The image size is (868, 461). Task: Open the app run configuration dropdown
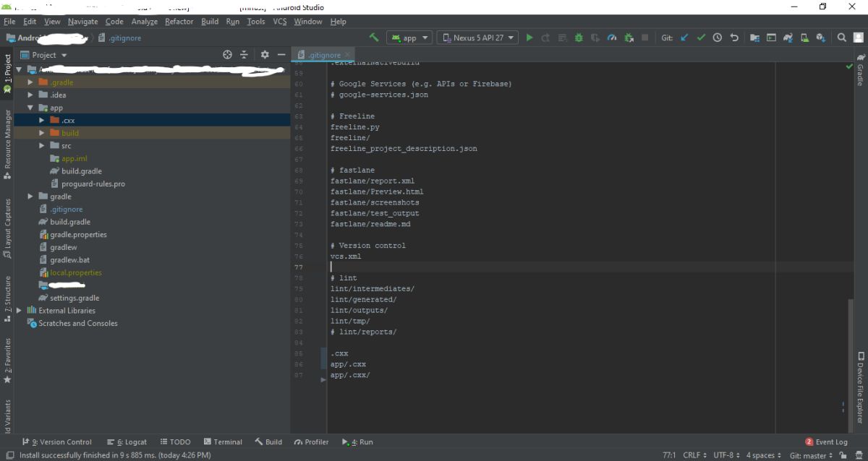coord(409,38)
